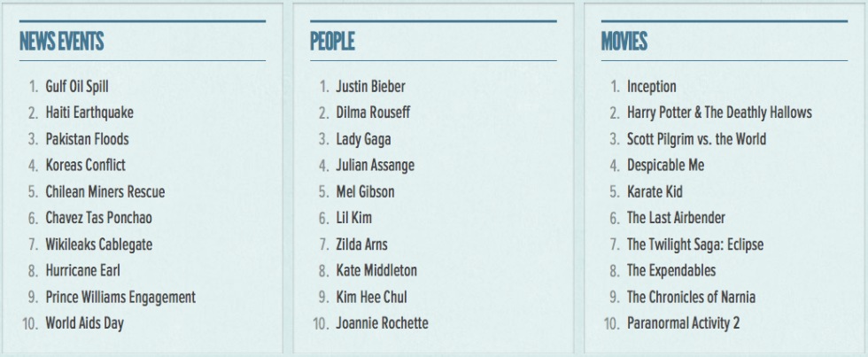The width and height of the screenshot is (868, 357).
Task: Select Paranormal Activity 2 movie
Action: click(x=682, y=323)
